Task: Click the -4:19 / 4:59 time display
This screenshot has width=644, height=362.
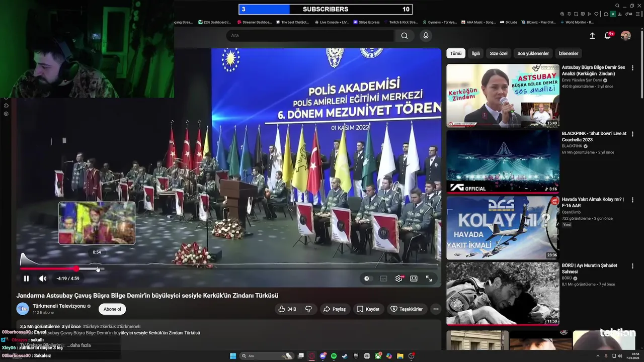Action: [68, 279]
